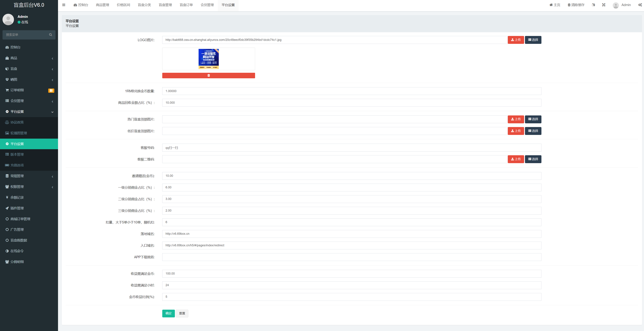Click the 重置 reset button
The width and height of the screenshot is (644, 331).
182,313
